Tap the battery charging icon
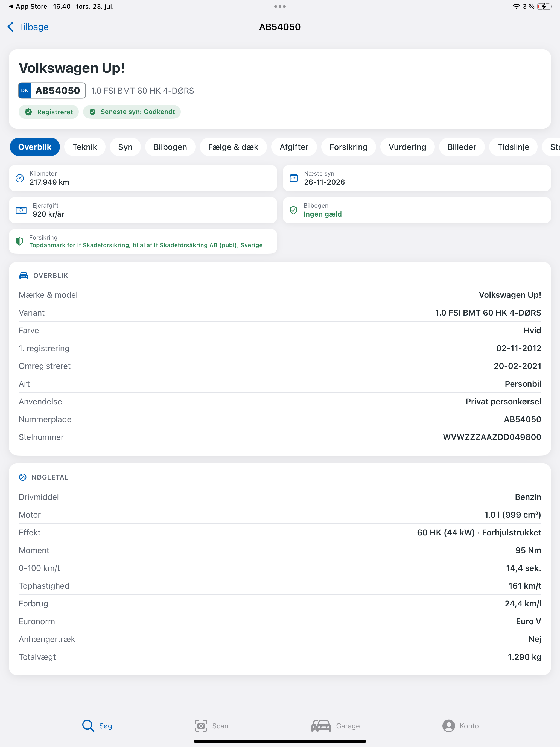This screenshot has height=747, width=560. 544,6
